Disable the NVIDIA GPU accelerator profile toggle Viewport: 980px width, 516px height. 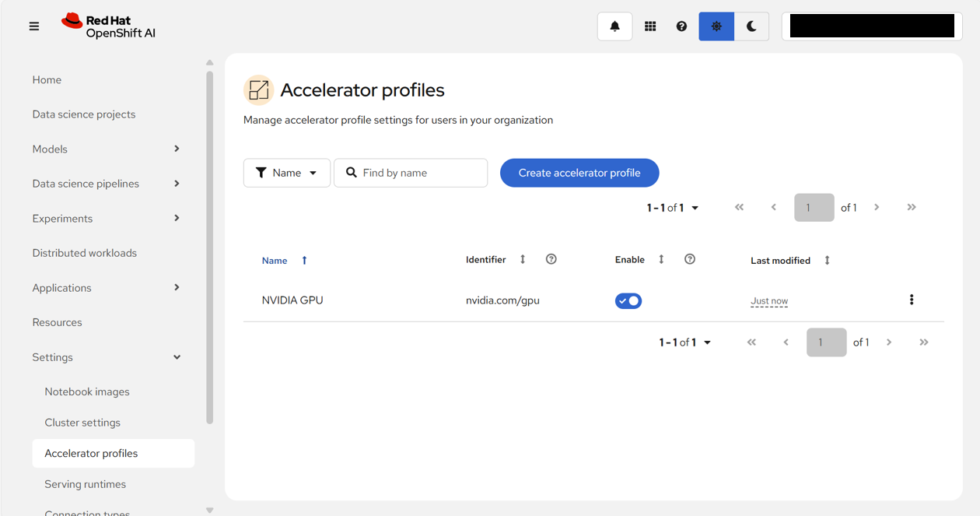pyautogui.click(x=628, y=300)
